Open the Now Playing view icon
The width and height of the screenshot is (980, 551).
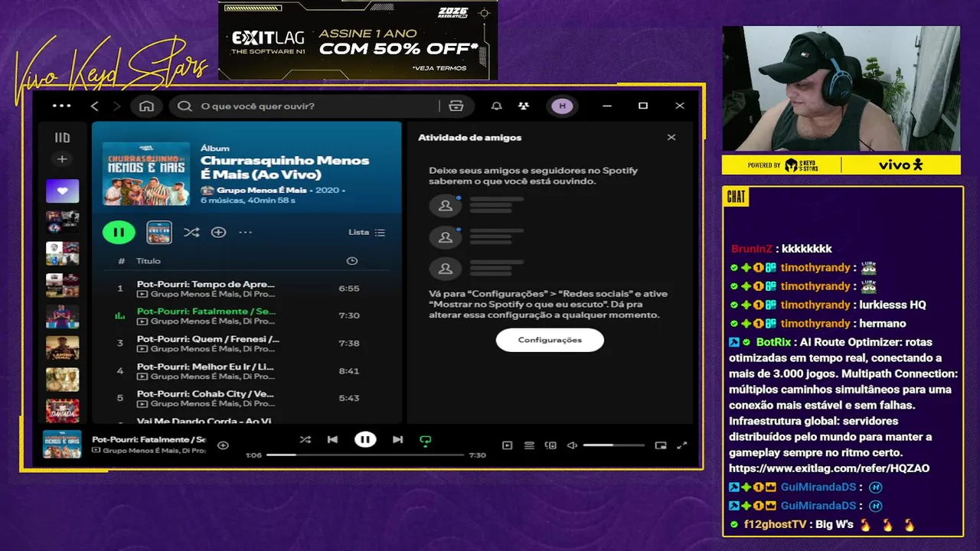click(507, 445)
